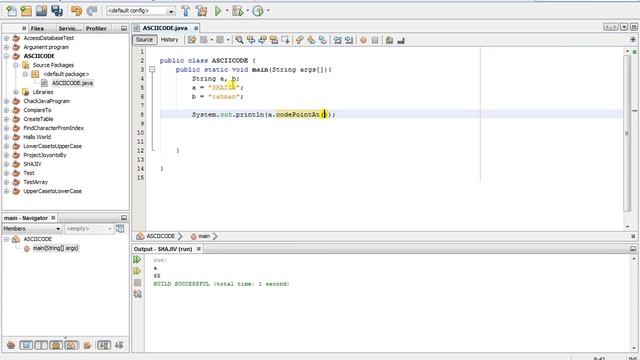This screenshot has height=360, width=640.
Task: Click the Shift Line Left icon
Action: tap(338, 40)
